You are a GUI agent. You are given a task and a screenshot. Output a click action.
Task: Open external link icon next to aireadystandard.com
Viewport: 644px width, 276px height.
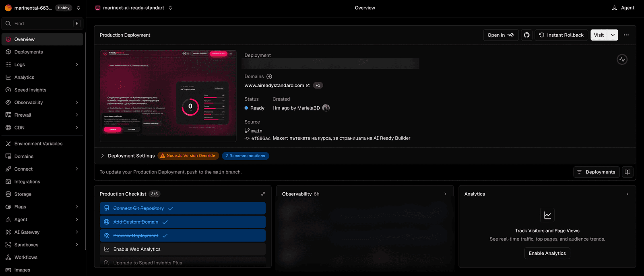(x=308, y=86)
